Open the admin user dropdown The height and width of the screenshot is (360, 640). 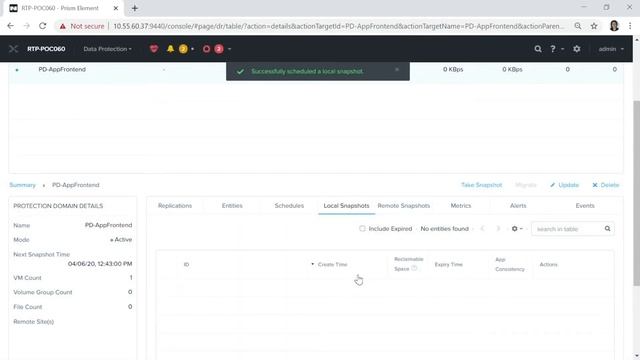click(x=611, y=49)
